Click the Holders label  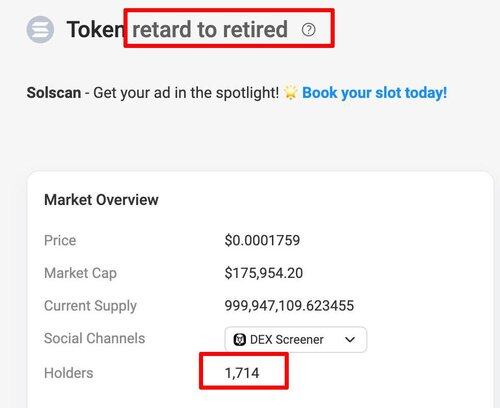pyautogui.click(x=69, y=373)
